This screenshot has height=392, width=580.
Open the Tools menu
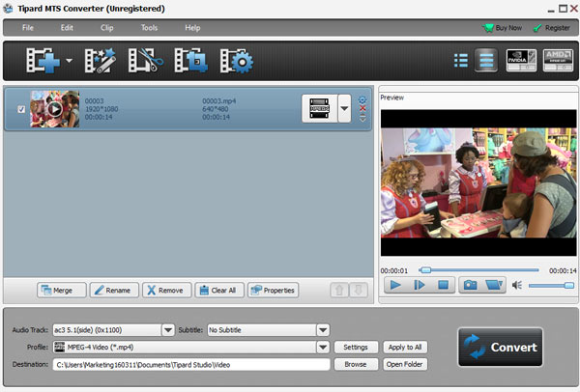point(149,28)
